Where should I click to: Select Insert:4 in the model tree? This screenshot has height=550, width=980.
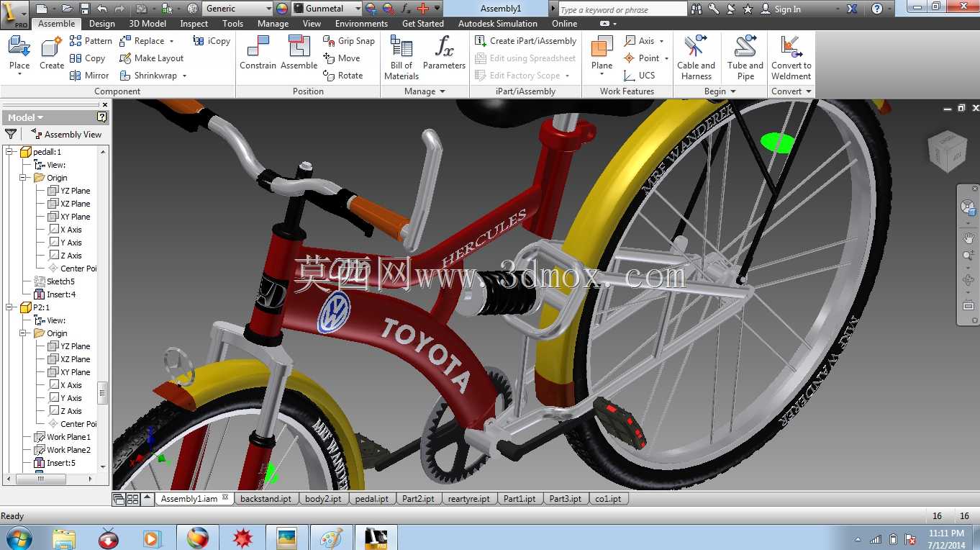click(x=55, y=294)
